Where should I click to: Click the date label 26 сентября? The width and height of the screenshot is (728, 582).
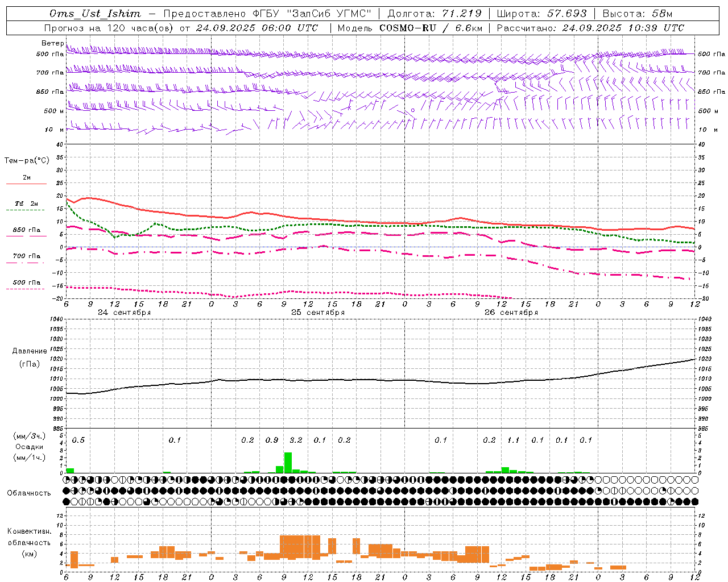click(511, 313)
